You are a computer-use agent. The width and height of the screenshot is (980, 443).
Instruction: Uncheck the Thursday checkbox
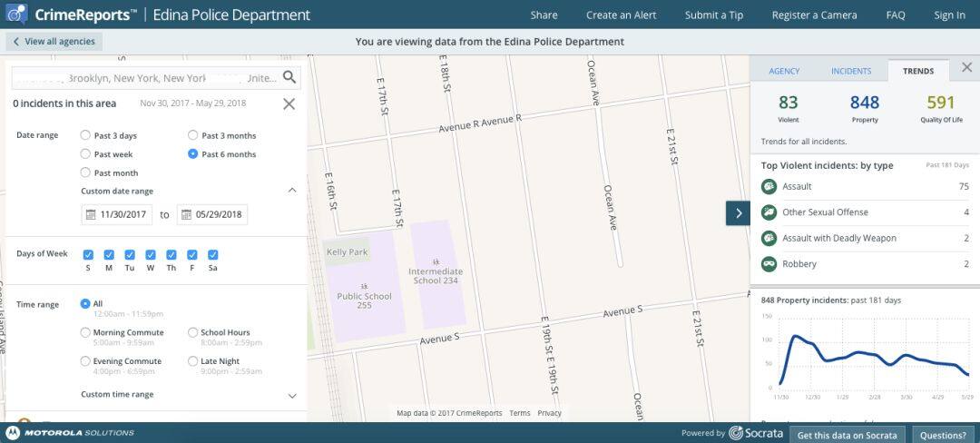[171, 255]
